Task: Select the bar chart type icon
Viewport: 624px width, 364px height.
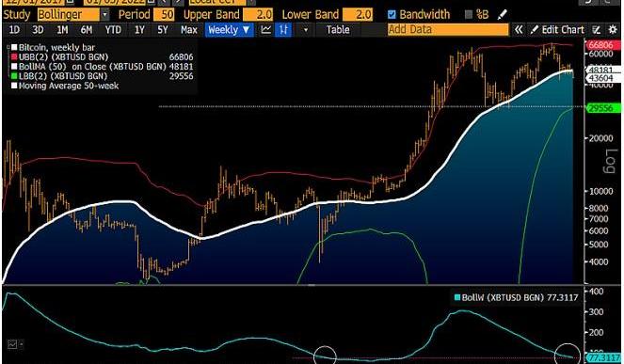Action: click(x=283, y=30)
